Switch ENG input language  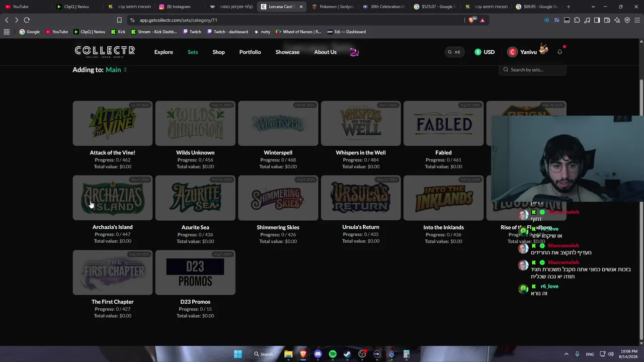[x=590, y=354]
